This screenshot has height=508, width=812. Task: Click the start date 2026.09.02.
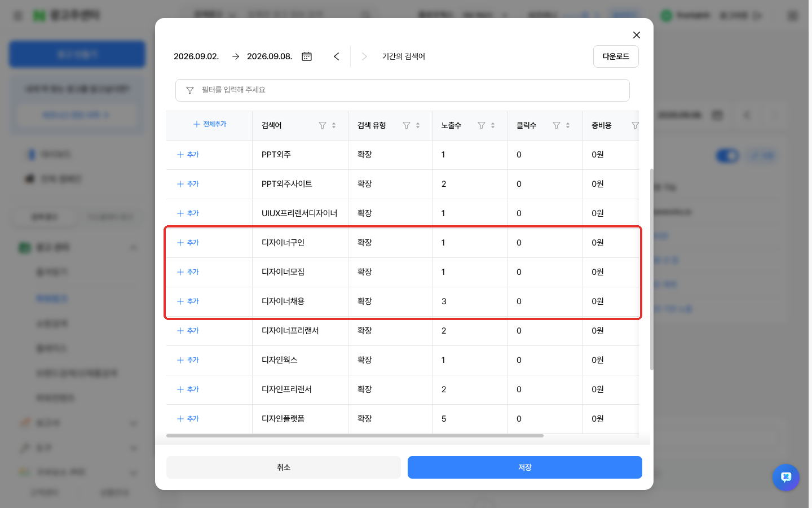(196, 56)
